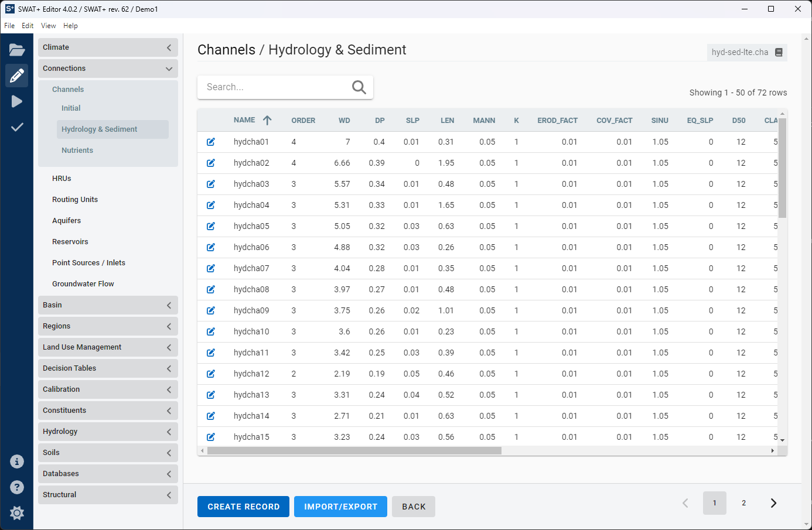The height and width of the screenshot is (530, 812).
Task: Open Point Sources / Inlets item
Action: coord(88,263)
